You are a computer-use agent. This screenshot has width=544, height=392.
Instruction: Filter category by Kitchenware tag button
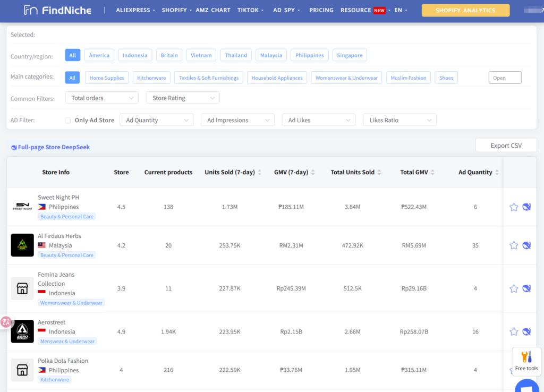tap(151, 78)
